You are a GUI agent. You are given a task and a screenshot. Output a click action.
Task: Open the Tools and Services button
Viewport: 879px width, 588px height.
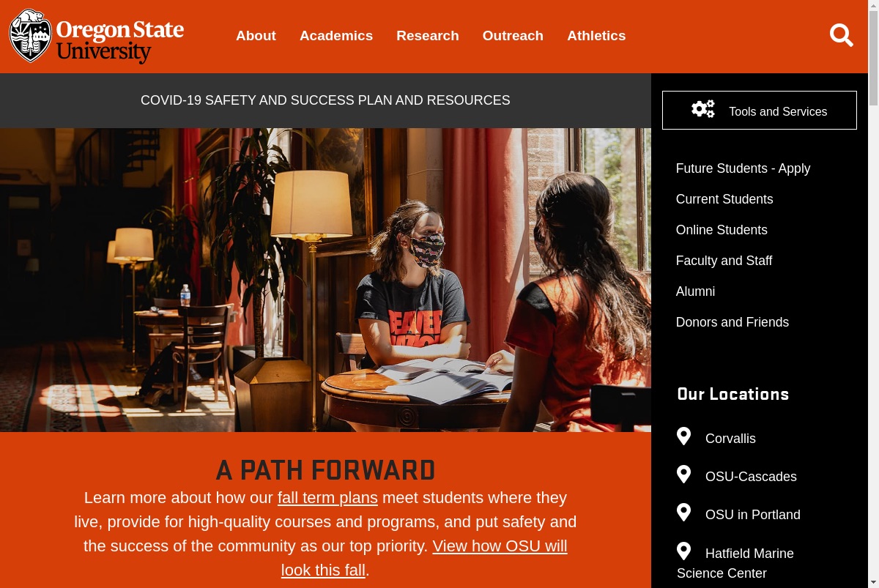[760, 111]
